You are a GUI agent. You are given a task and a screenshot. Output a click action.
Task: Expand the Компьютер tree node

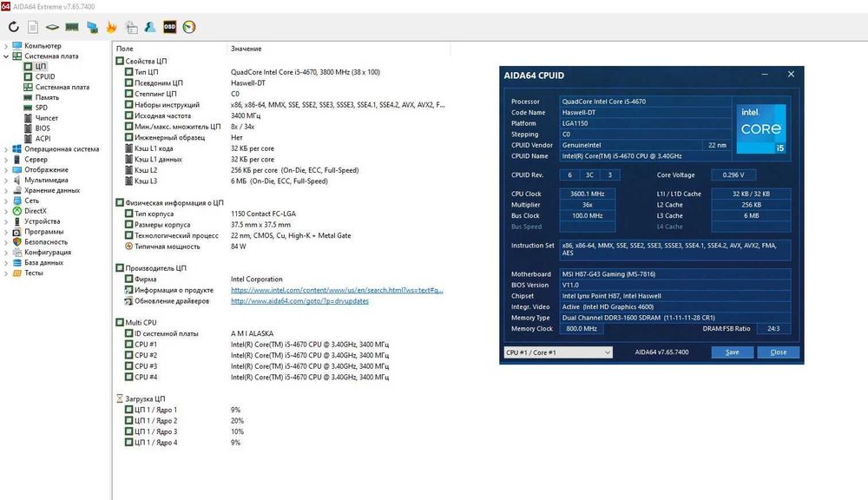tap(6, 45)
